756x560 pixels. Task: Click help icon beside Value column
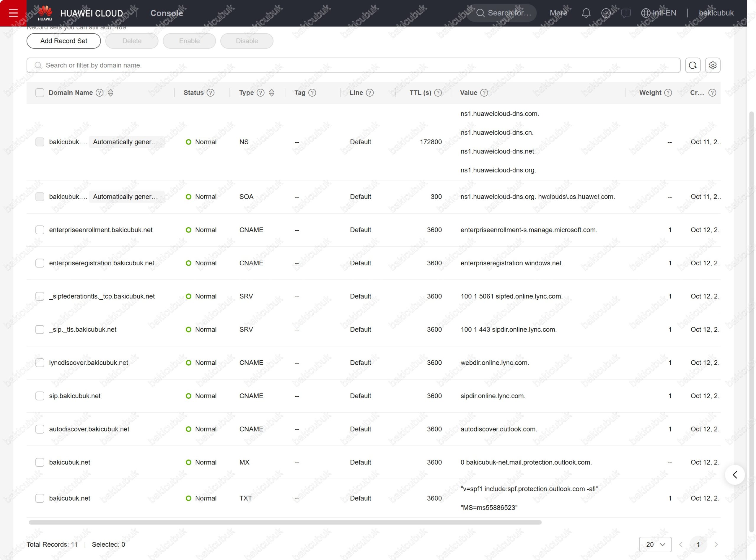point(484,92)
